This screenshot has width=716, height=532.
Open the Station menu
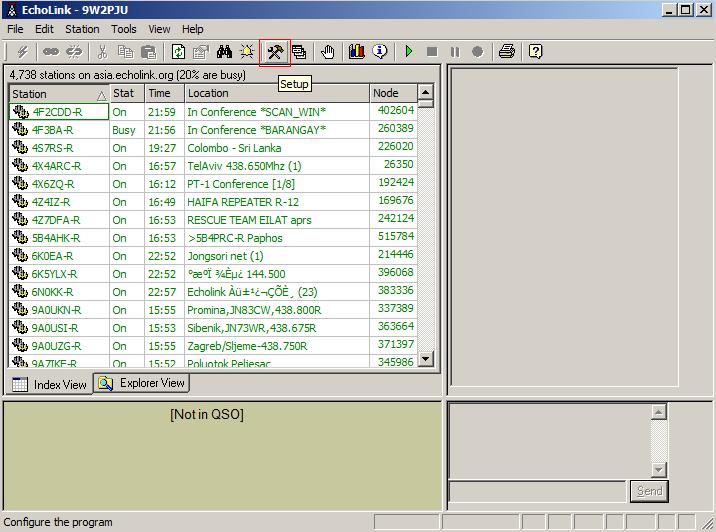(x=82, y=29)
